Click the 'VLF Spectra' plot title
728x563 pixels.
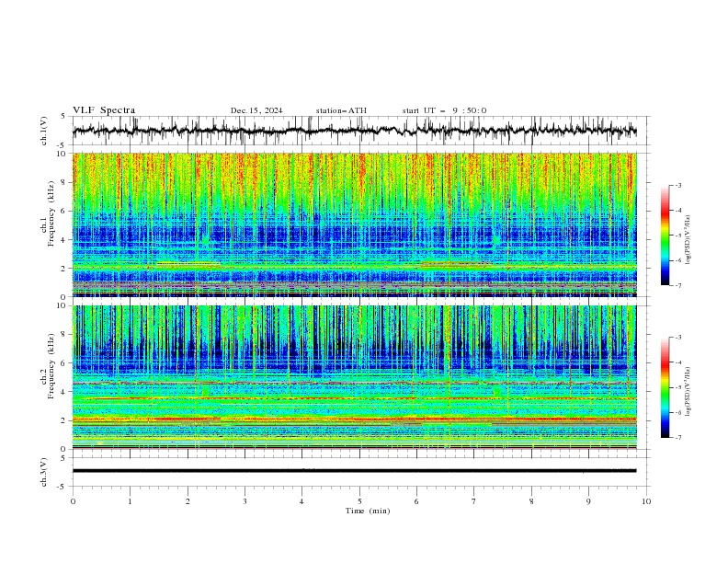[x=104, y=110]
